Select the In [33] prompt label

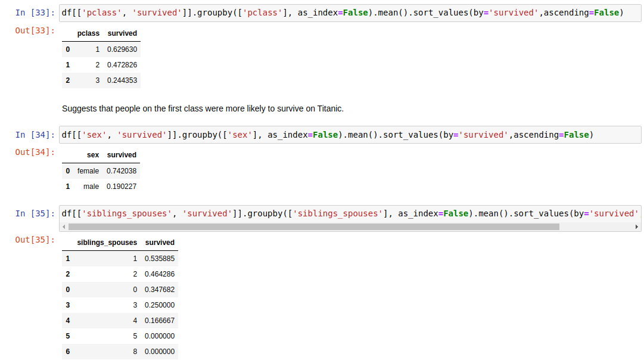(x=35, y=13)
